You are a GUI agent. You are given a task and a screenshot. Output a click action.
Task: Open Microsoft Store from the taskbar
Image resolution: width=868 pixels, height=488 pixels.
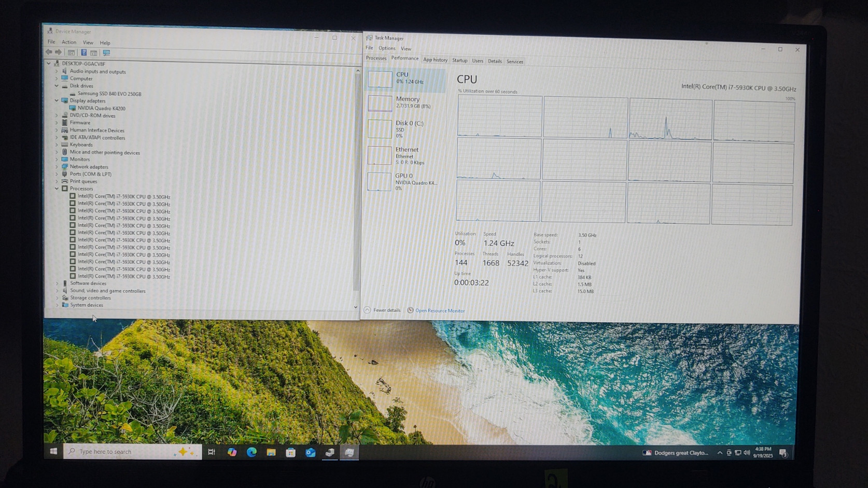(291, 452)
